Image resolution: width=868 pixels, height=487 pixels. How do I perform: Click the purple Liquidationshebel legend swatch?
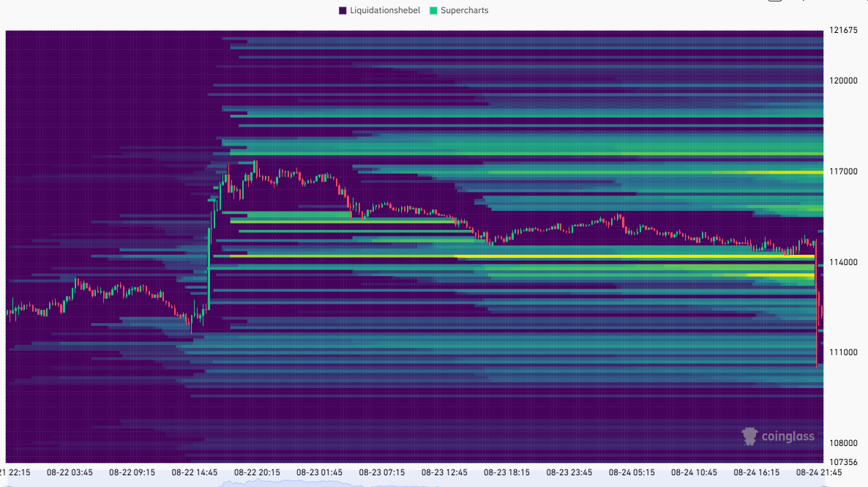[343, 10]
